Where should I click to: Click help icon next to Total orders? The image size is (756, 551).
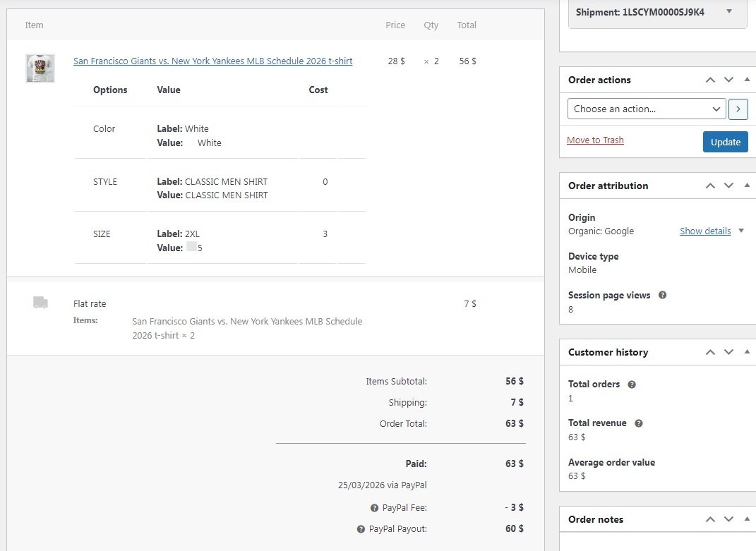point(632,385)
